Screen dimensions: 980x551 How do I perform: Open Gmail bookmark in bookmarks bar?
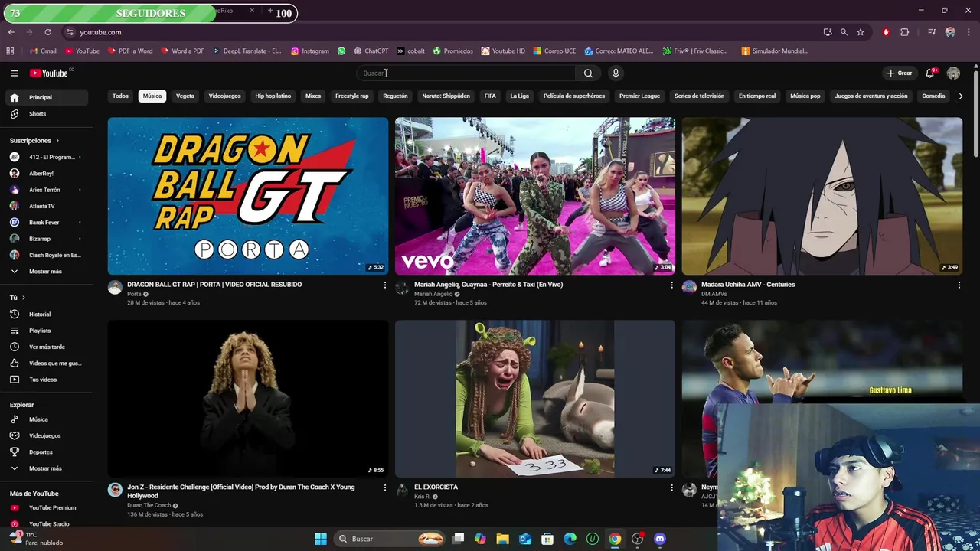[43, 51]
